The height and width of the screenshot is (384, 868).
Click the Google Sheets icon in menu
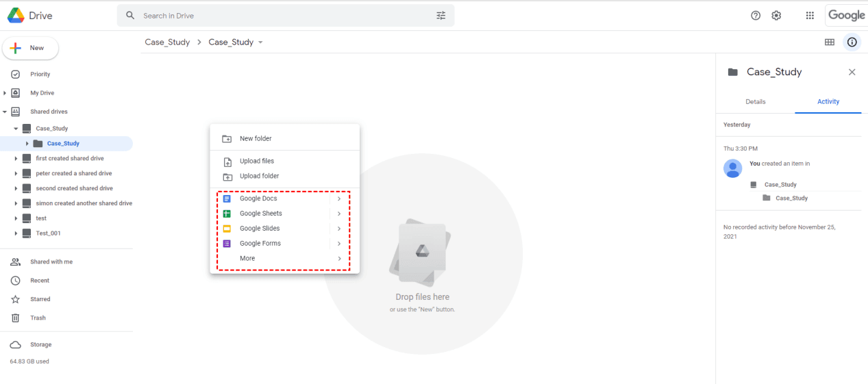[x=227, y=214]
